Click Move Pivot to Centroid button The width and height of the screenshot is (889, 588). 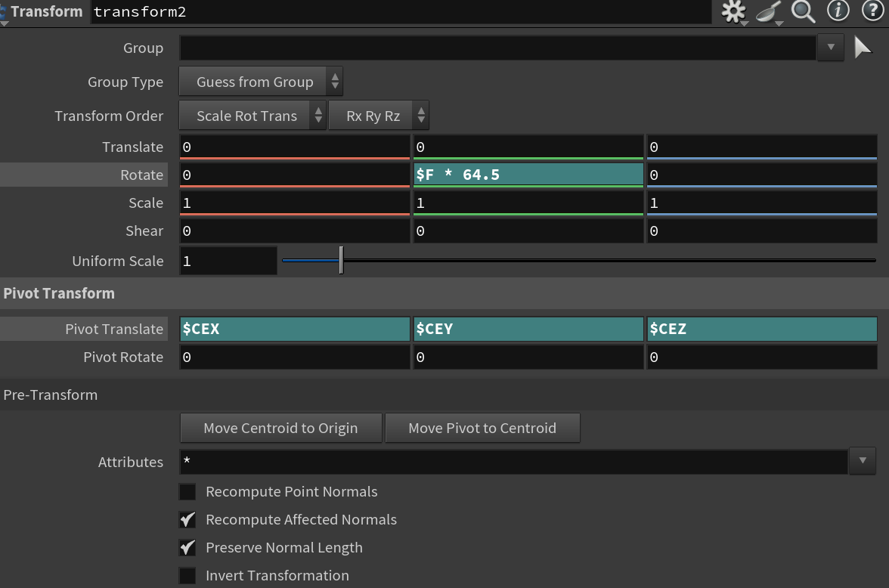482,428
